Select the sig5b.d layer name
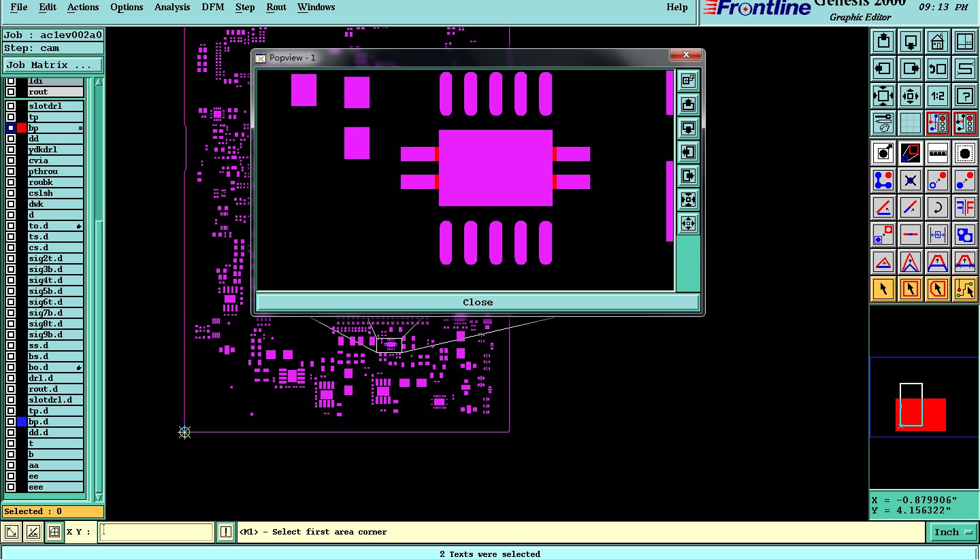Screen dimensions: 980x559 tap(55, 291)
